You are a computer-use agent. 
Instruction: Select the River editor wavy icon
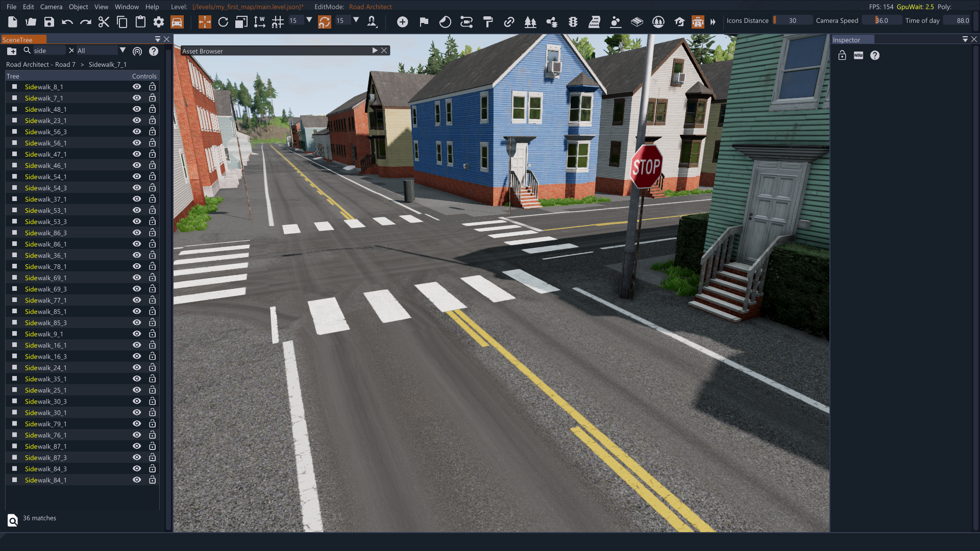(594, 21)
